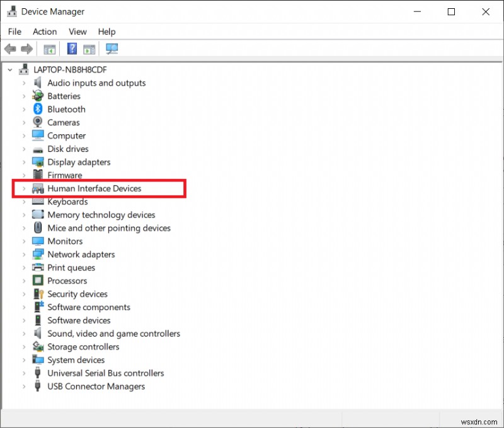Screen dimensions: 504x428
Task: Select the Batteries tree label
Action: point(64,96)
